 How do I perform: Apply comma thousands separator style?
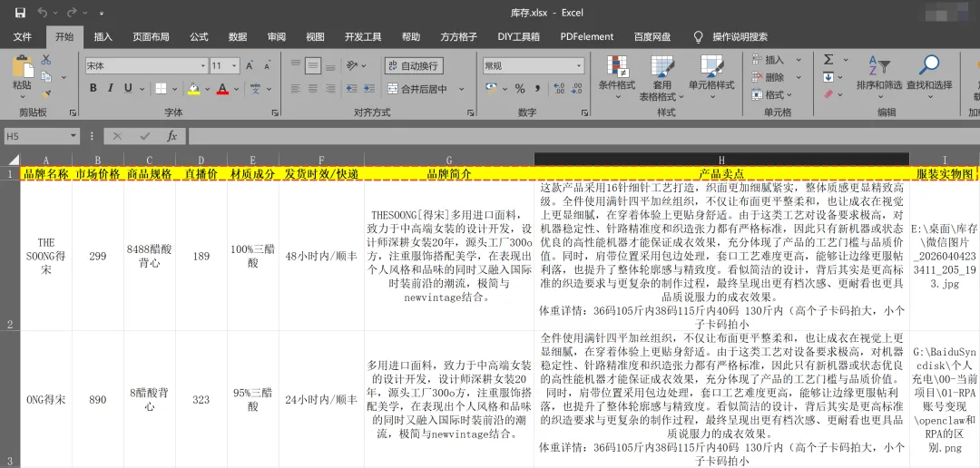click(x=537, y=89)
